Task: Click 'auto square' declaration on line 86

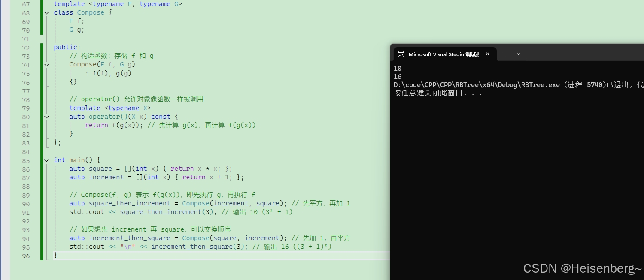Action: click(x=91, y=169)
